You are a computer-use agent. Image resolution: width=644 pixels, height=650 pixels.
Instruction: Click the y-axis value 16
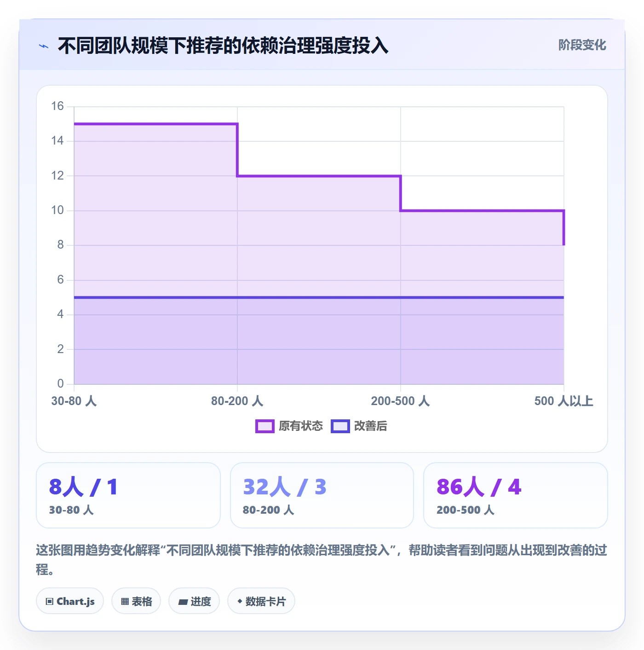coord(57,106)
